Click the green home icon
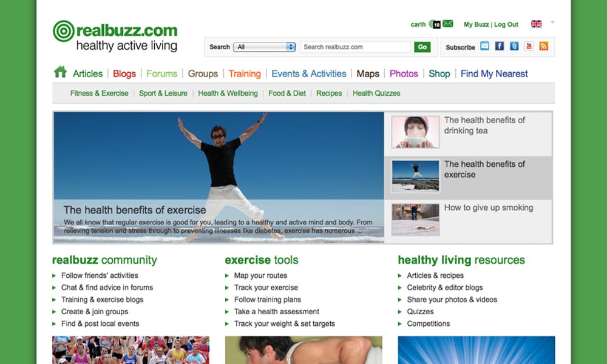The image size is (607, 364). (x=60, y=72)
